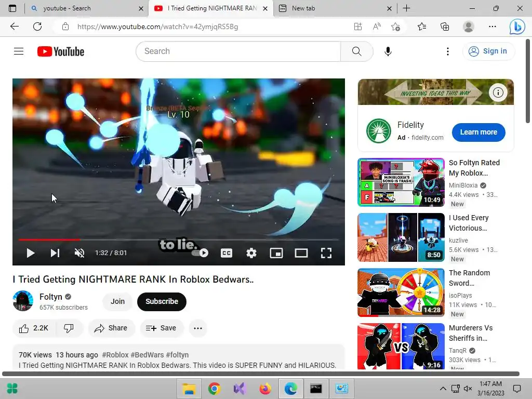Open a new browser tab
532x399 pixels.
point(406,8)
